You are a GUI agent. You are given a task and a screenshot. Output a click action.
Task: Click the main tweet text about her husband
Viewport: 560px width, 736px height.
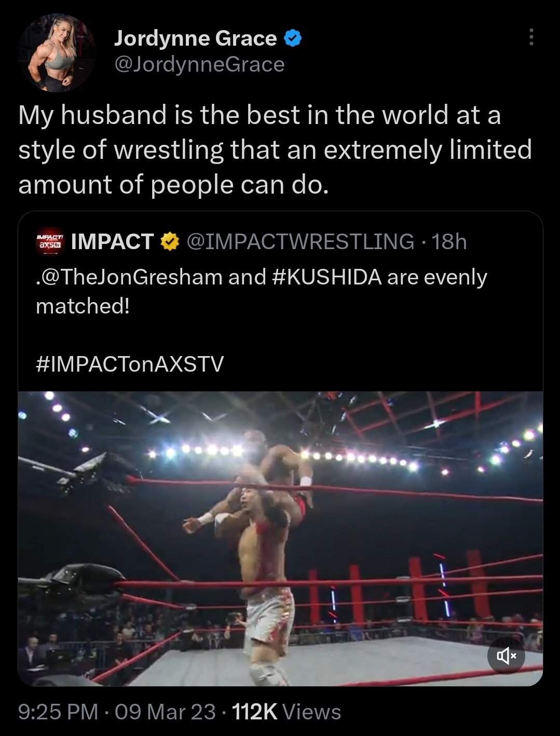tap(275, 149)
